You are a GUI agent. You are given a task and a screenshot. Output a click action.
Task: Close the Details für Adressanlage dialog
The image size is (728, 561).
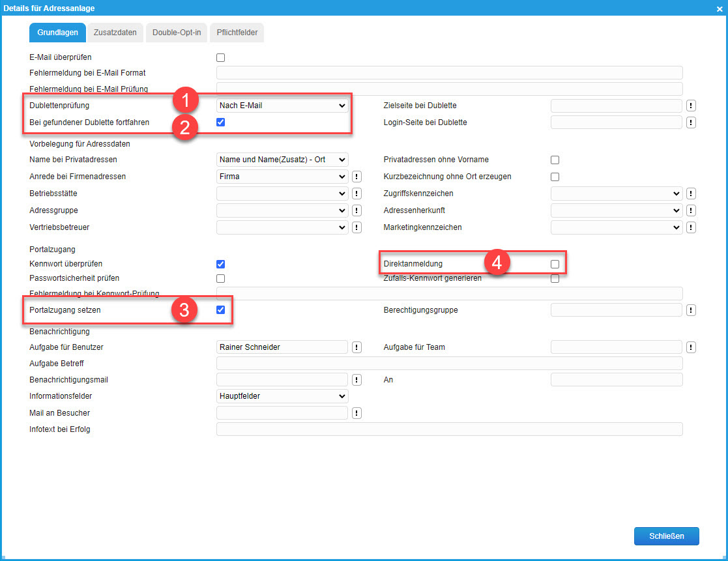pos(719,8)
